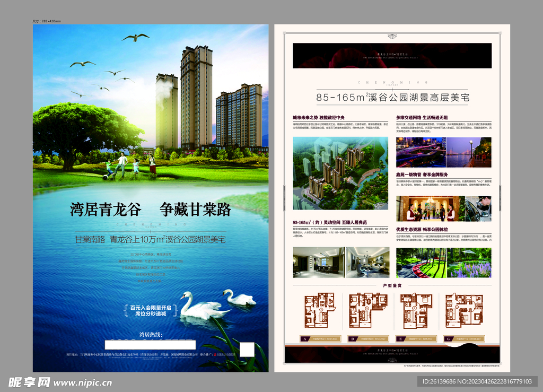Click the large swan in the foreground

pos(204,306)
